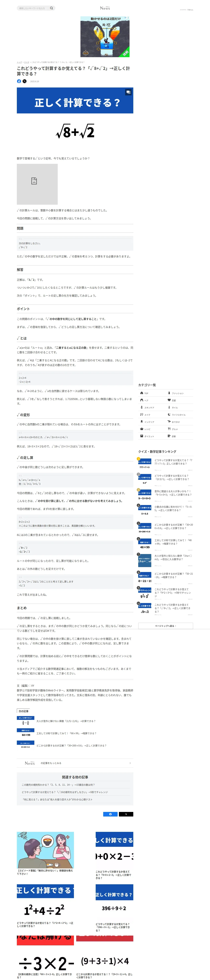The height and width of the screenshot is (980, 210).
Task: Open the game advertisement banner
Action: (x=105, y=37)
